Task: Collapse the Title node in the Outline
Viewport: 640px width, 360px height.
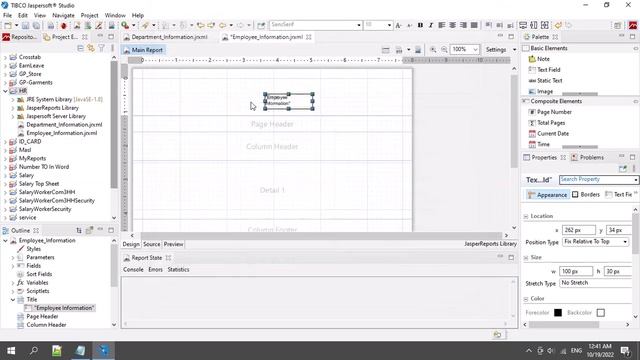Action: point(13,300)
